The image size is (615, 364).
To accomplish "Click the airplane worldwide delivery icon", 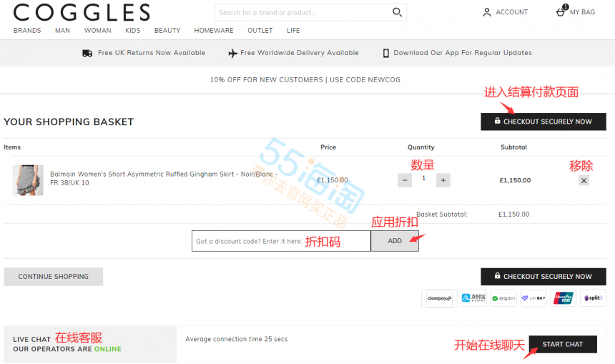I will [x=232, y=53].
